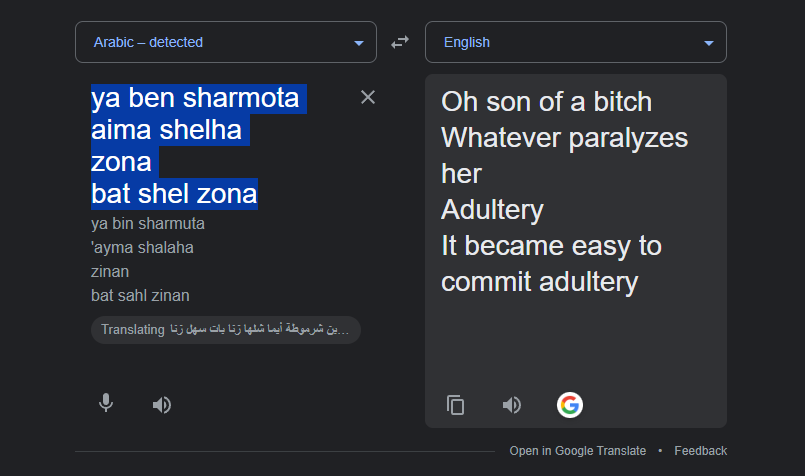This screenshot has width=805, height=476.
Task: Click the standalone "Adultery" translation line
Action: click(492, 209)
